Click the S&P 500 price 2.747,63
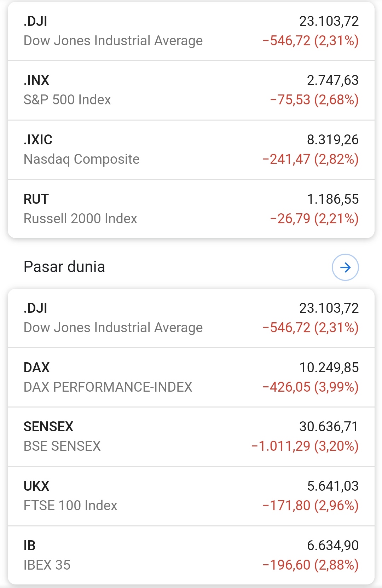This screenshot has width=382, height=588. 332,80
